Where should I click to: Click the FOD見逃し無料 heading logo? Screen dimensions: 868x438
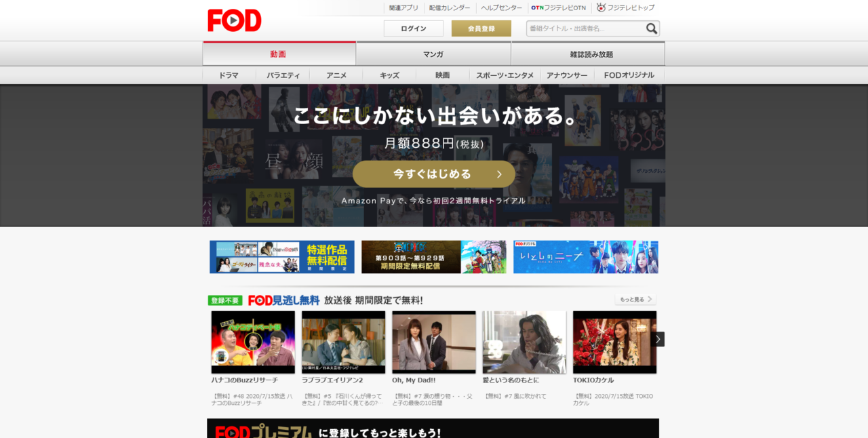pyautogui.click(x=283, y=300)
